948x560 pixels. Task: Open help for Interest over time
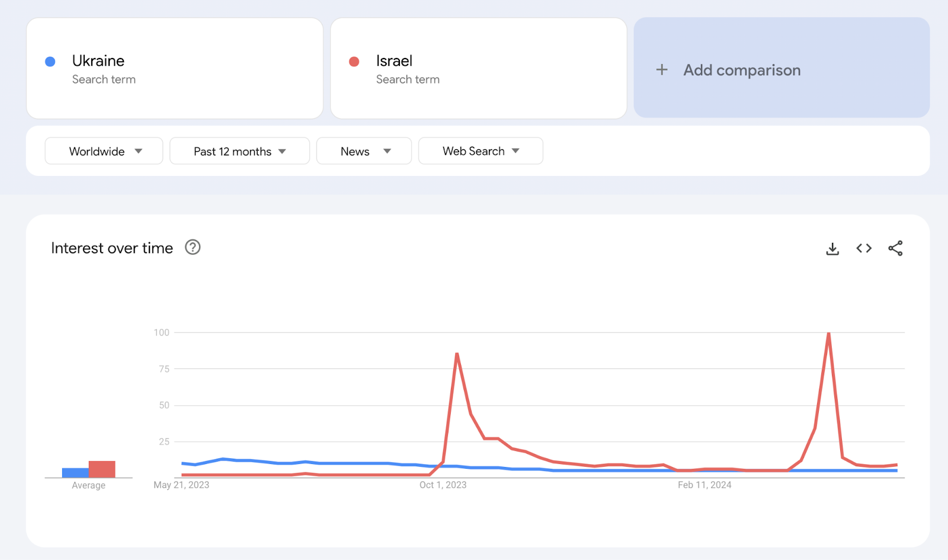click(x=193, y=247)
